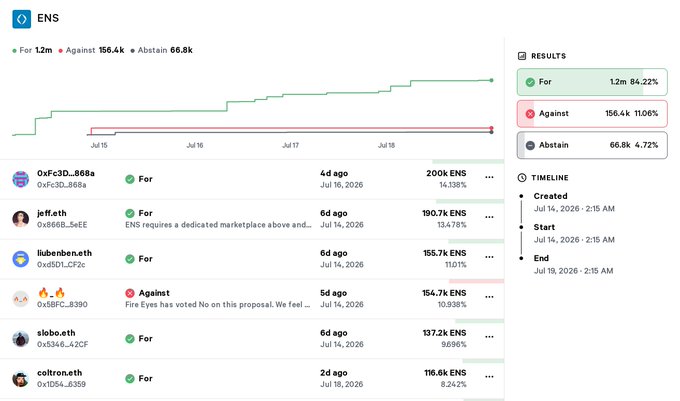Viewport: 680px width, 401px height.
Task: Click address 0xd5D1...CF2c
Action: [61, 265]
